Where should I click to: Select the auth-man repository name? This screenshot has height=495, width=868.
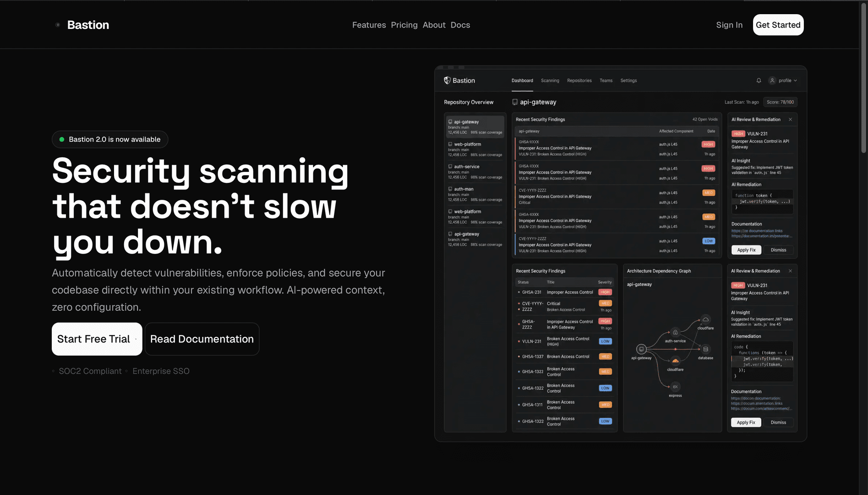[x=464, y=189]
